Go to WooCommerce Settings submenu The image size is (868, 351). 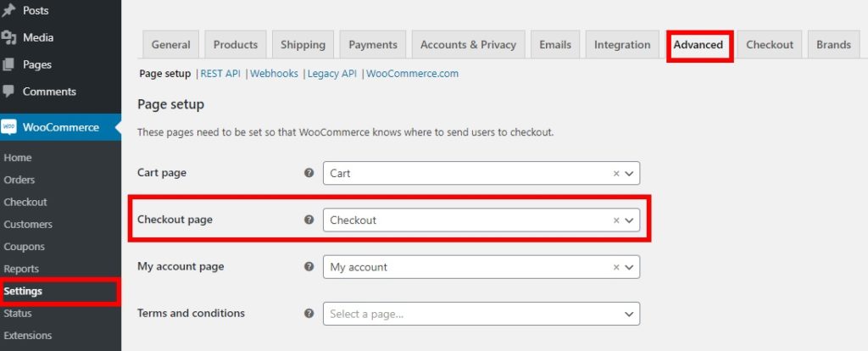[23, 291]
